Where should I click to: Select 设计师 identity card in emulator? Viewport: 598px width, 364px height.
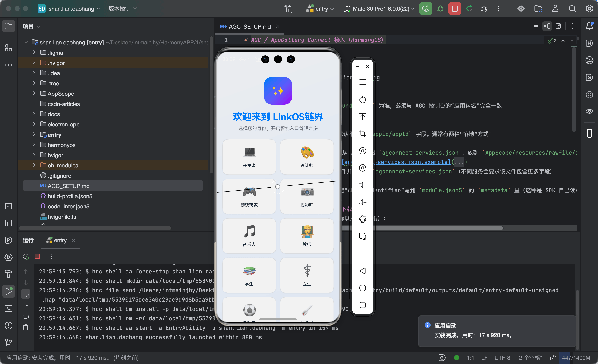(x=307, y=157)
